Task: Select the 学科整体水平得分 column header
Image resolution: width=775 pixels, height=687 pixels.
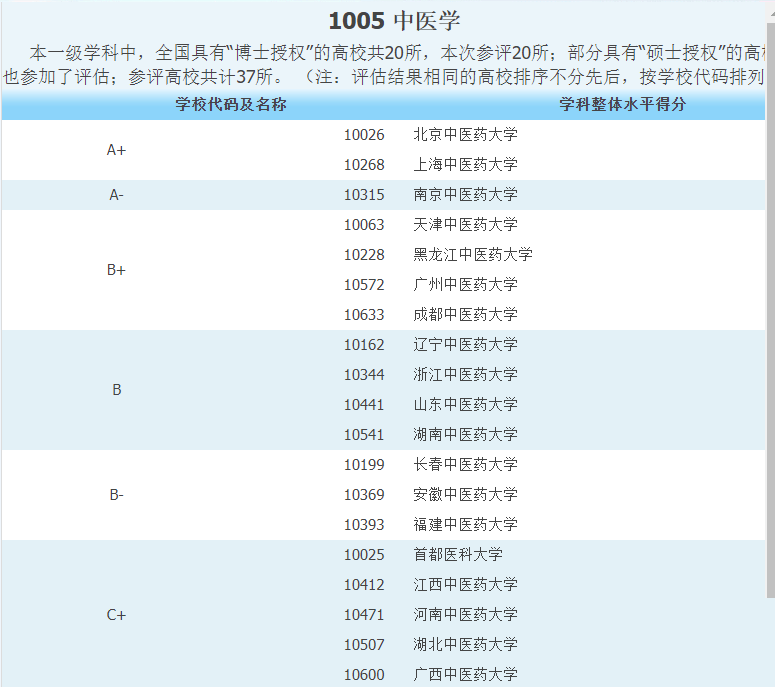Action: [x=622, y=105]
